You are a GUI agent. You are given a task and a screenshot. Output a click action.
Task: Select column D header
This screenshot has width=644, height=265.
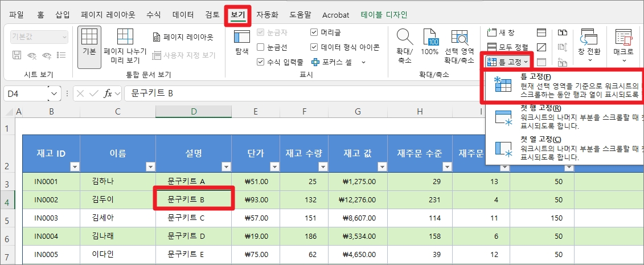[194, 111]
